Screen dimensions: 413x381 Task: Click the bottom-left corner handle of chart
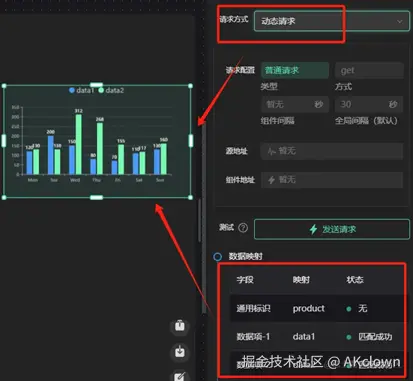click(4, 198)
